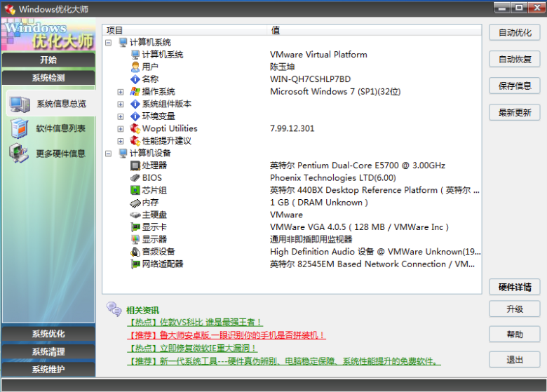Screen dimensions: 547x392
Task: Click the 硬件详情 button
Action: coord(515,287)
